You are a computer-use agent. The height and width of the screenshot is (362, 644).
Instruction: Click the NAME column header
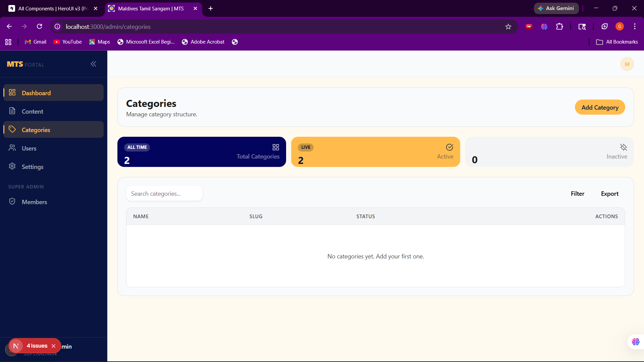(x=141, y=217)
